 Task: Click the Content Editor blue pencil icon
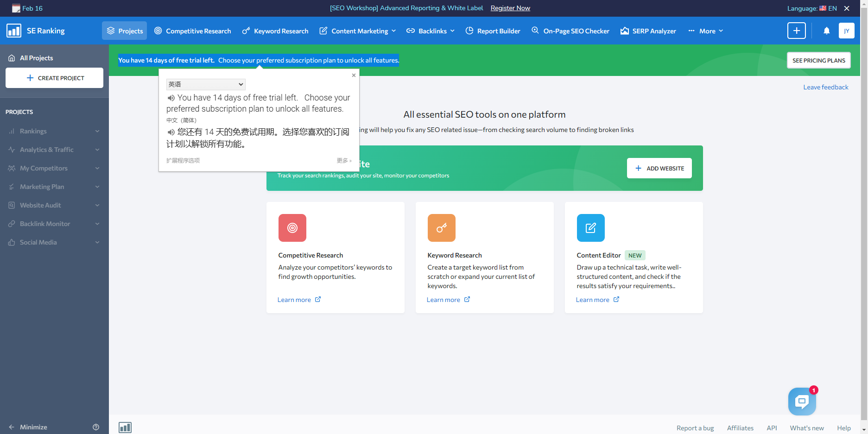[x=591, y=228]
